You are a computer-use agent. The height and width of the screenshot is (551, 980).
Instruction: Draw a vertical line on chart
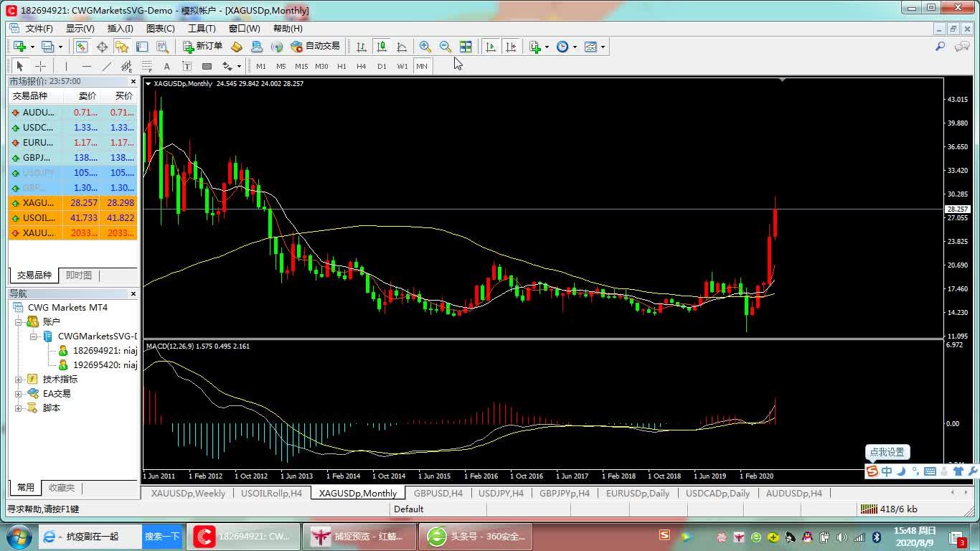coord(66,66)
